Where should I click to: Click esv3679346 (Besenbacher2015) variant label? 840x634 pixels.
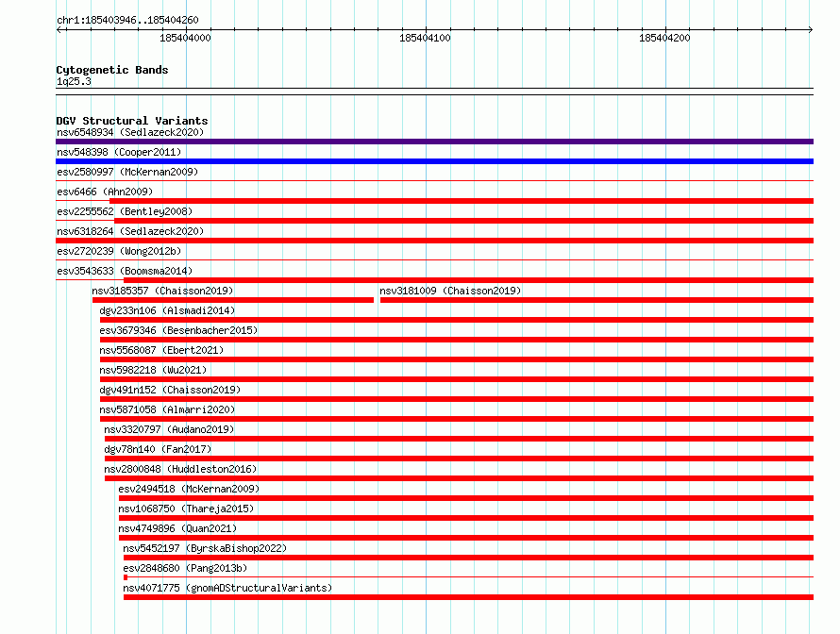pyautogui.click(x=178, y=330)
